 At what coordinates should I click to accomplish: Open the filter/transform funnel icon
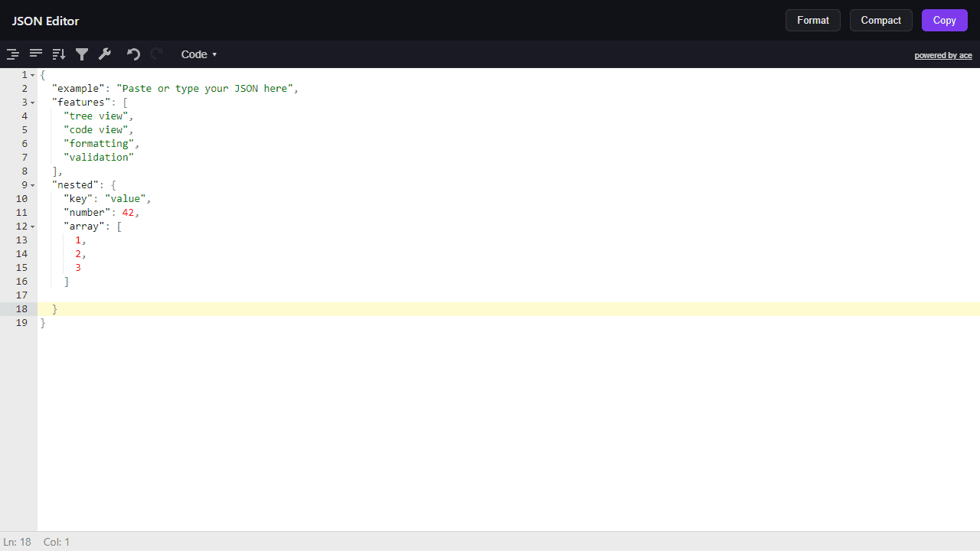pos(82,54)
